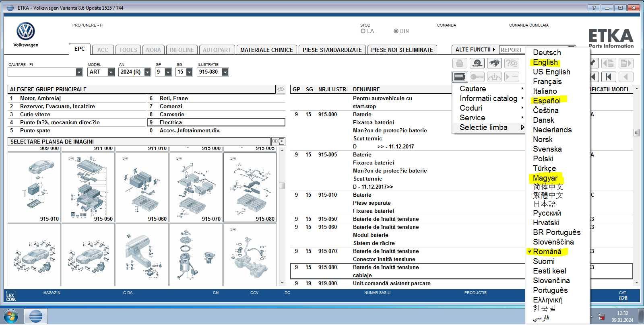Click the question-mark e-mail help icon
This screenshot has height=325, width=644.
click(512, 64)
